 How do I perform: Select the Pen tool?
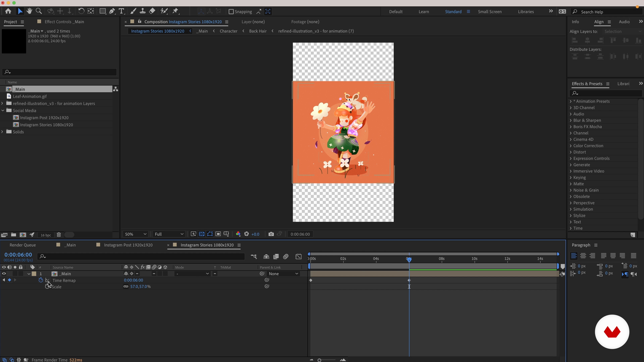112,11
